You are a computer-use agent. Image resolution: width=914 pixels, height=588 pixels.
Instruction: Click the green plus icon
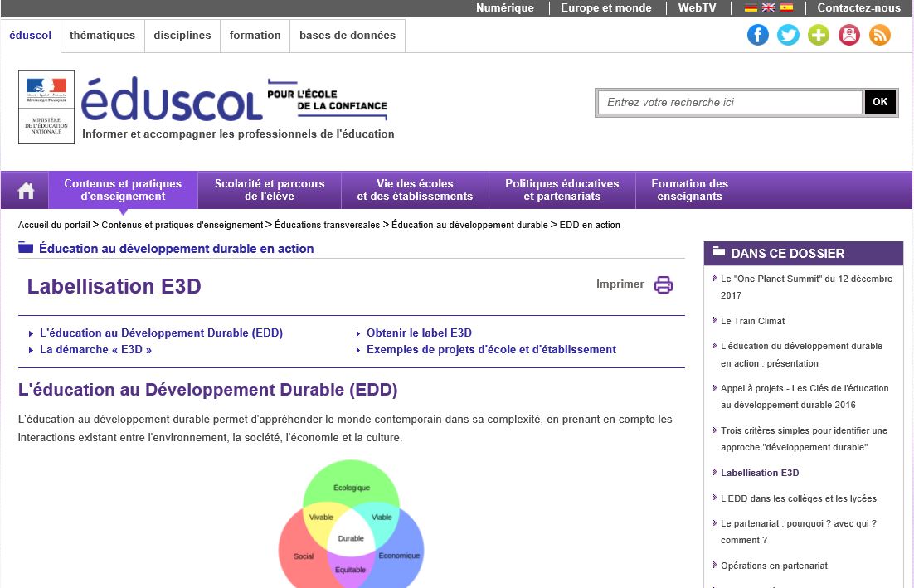[x=819, y=35]
